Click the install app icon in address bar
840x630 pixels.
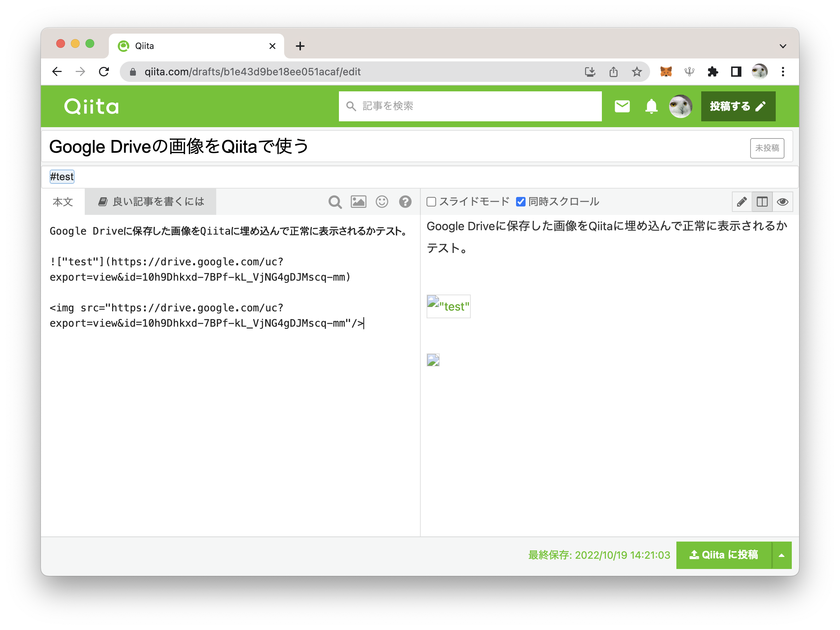(x=590, y=71)
